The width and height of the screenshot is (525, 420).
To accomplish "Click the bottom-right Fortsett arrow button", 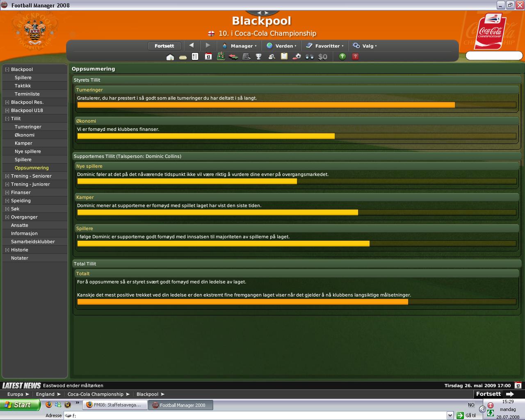I will pos(495,394).
